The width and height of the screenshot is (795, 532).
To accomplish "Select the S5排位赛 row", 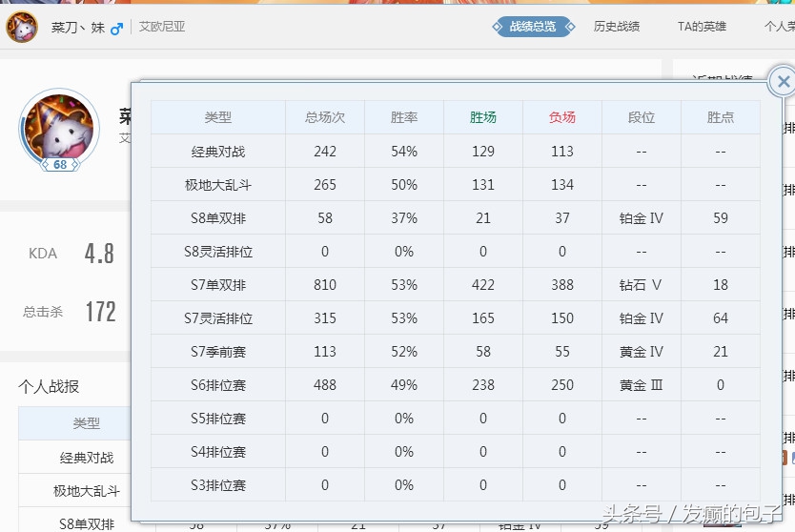I will coord(456,419).
